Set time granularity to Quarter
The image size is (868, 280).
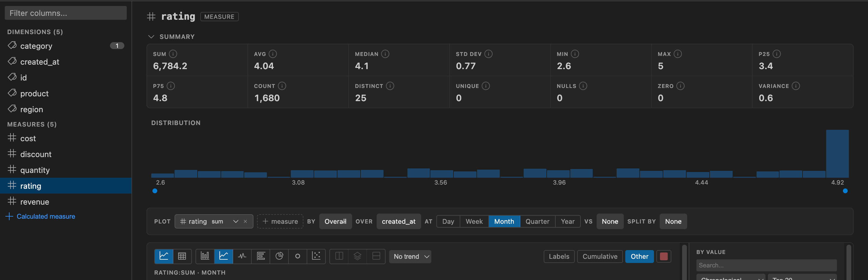(537, 221)
